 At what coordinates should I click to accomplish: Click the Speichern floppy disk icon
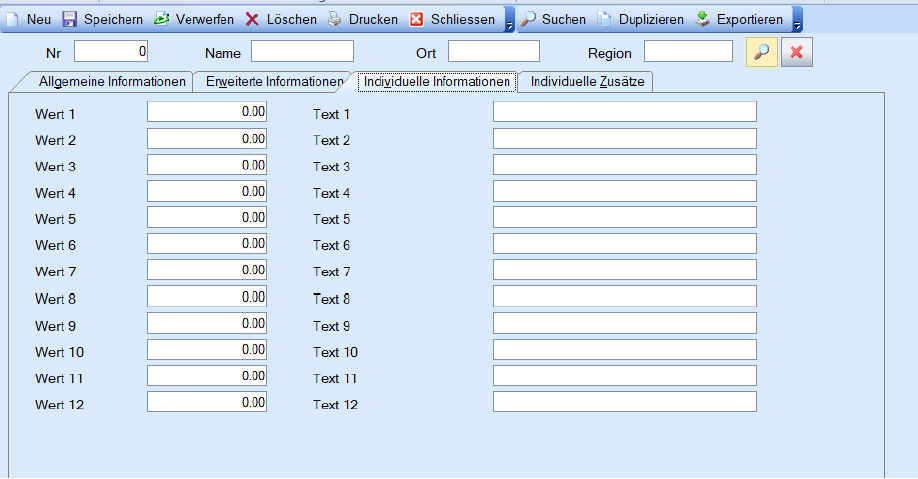70,19
